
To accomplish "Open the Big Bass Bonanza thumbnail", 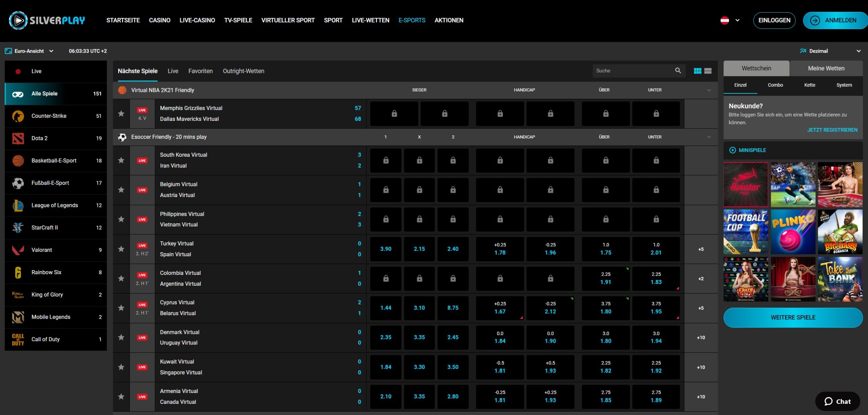I will (x=840, y=232).
